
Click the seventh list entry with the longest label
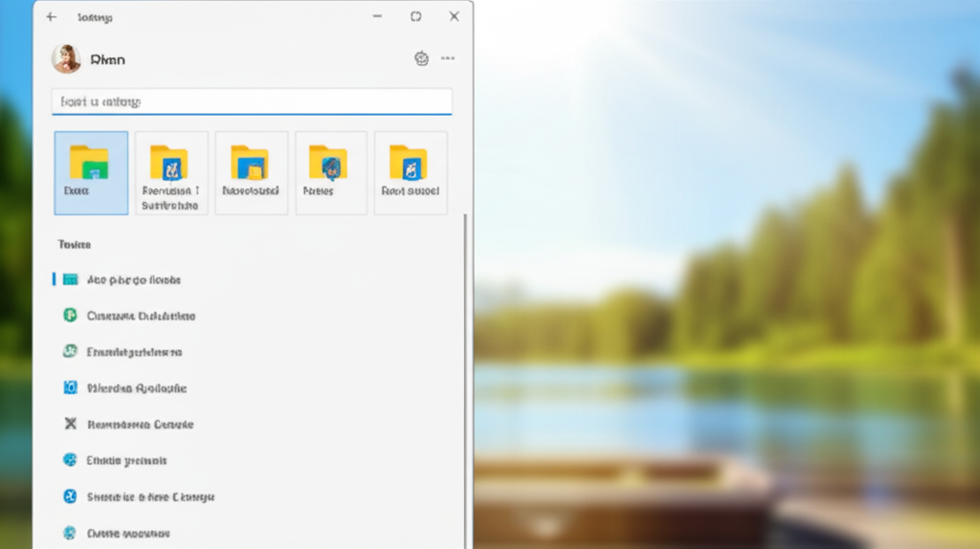150,496
